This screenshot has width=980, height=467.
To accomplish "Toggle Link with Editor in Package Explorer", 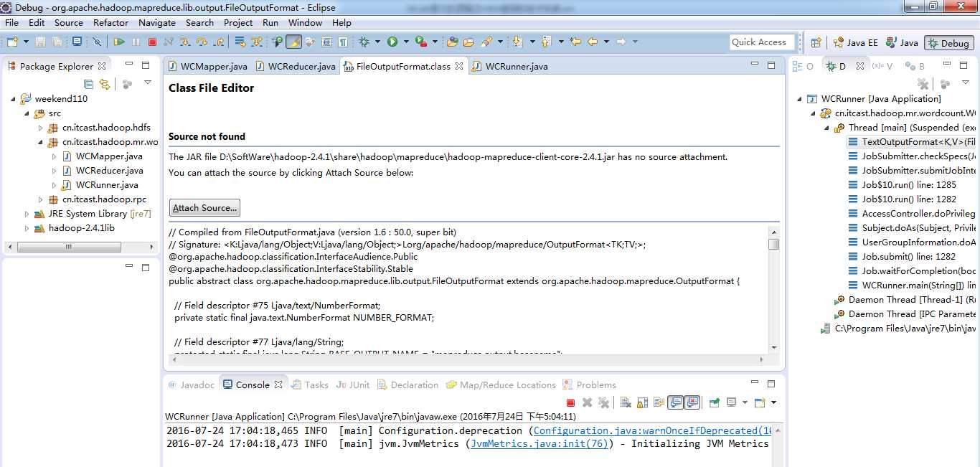I will pyautogui.click(x=105, y=85).
